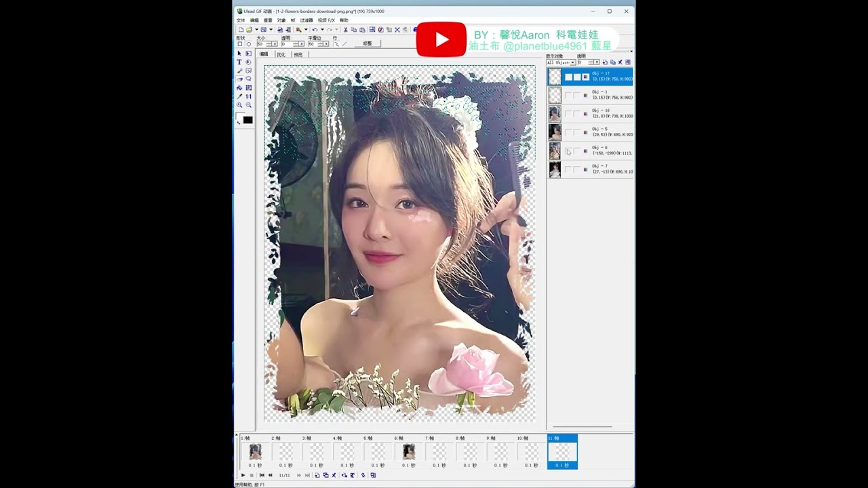Adjust object panel transparency stepper

click(590, 62)
